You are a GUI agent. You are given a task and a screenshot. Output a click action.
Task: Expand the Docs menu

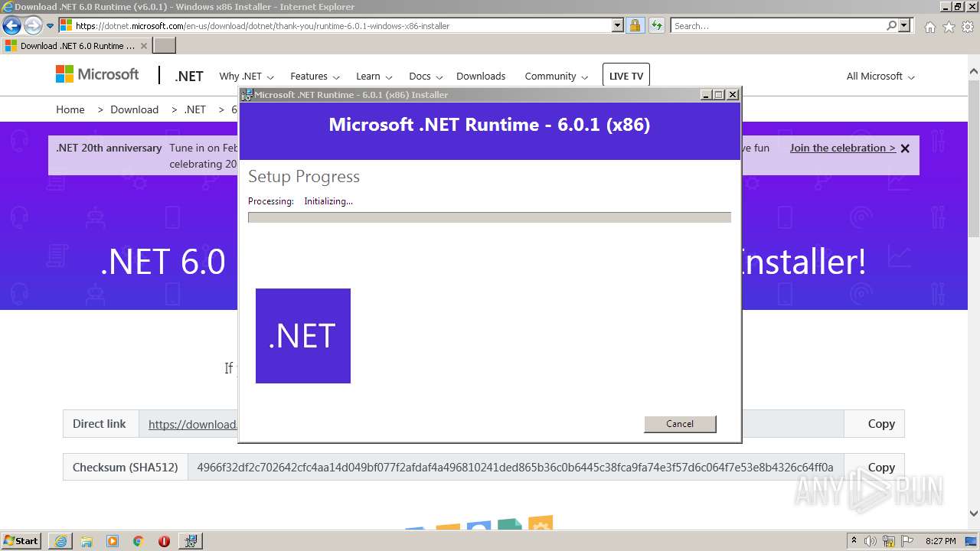point(426,77)
